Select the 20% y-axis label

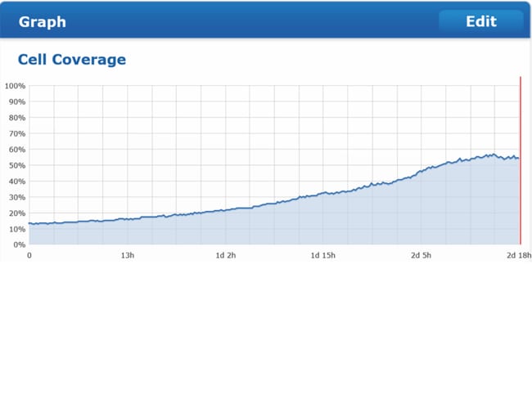click(16, 213)
